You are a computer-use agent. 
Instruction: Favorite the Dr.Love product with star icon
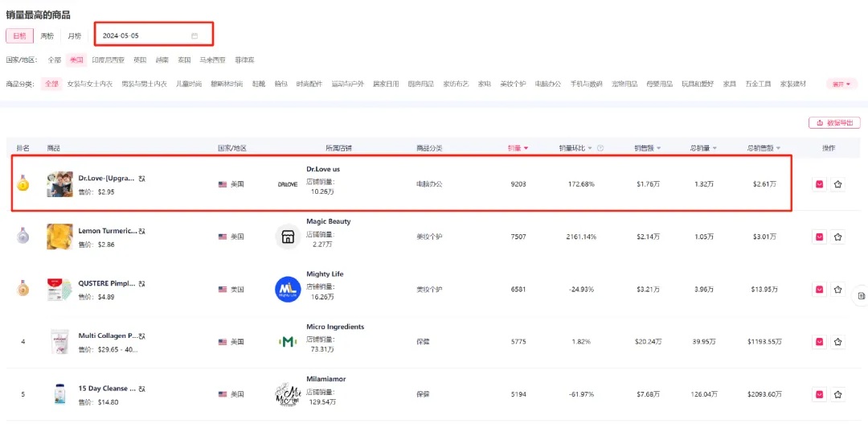click(837, 184)
